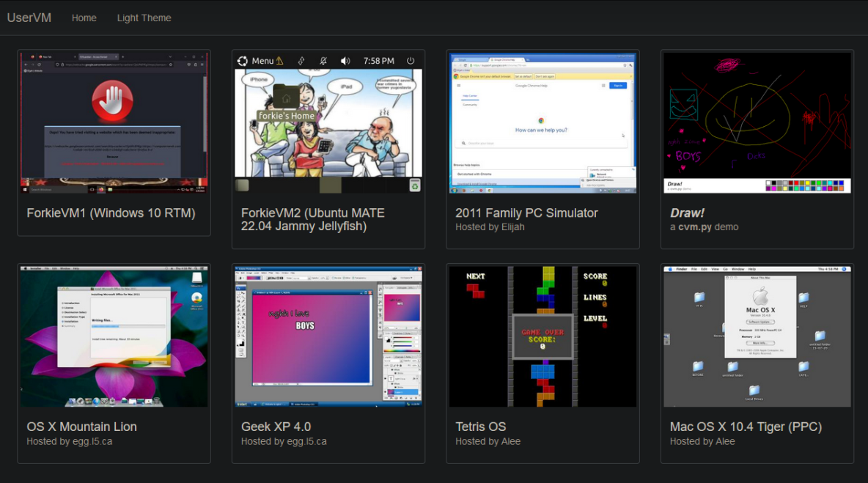Open the Tetris OS game thumbnail
The height and width of the screenshot is (483, 868).
pyautogui.click(x=542, y=336)
